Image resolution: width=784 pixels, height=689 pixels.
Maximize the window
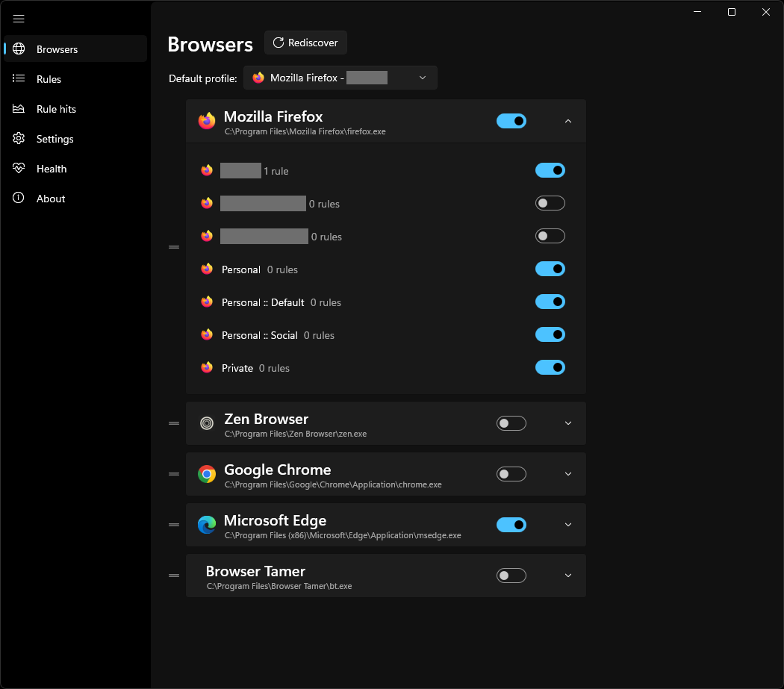732,11
